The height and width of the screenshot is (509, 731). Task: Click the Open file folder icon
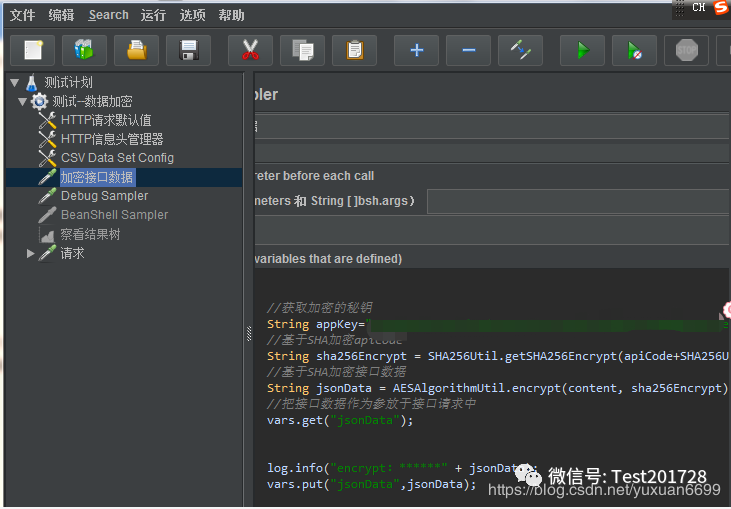click(137, 50)
